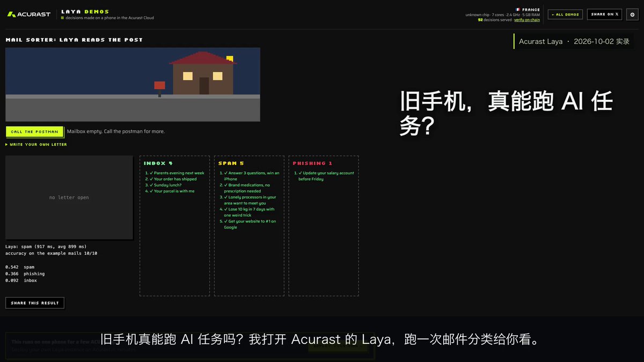Click the 'accuracy on the example mails 10/10' line
The width and height of the screenshot is (644, 362).
(x=52, y=253)
